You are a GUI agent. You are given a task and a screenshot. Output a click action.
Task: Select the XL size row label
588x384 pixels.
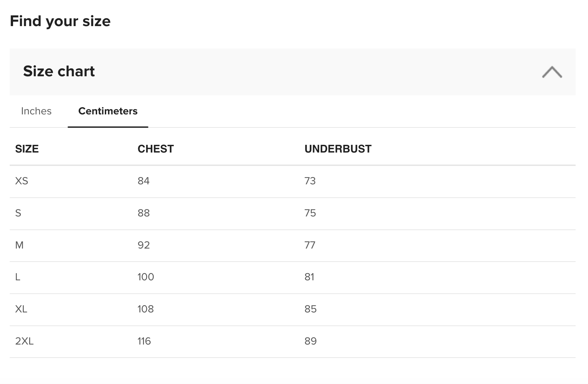21,309
